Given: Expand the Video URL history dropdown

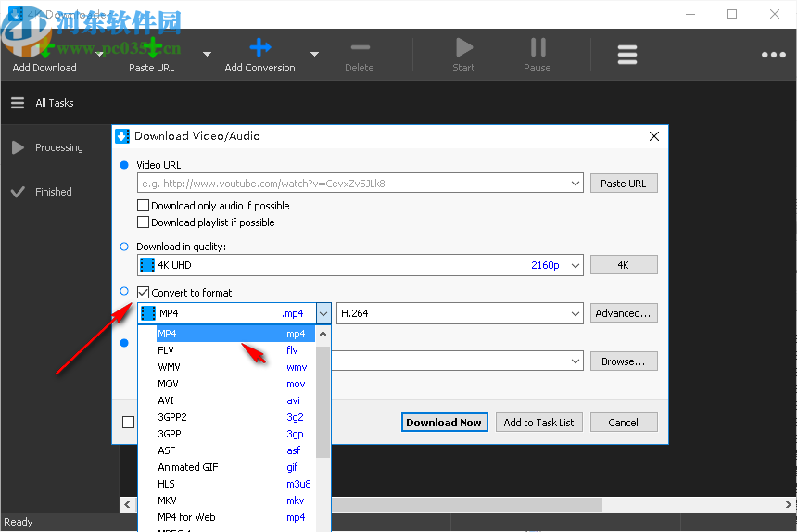Looking at the screenshot, I should [x=576, y=184].
